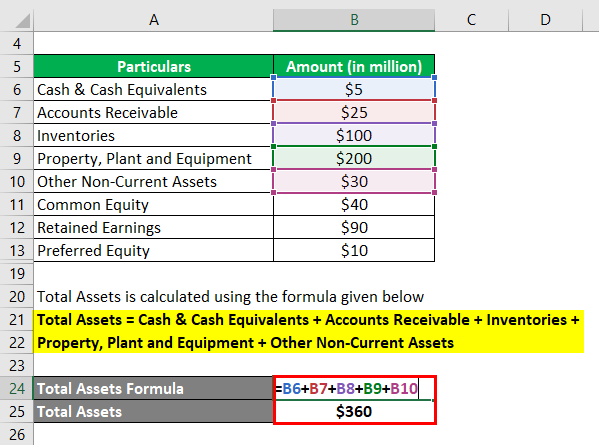The height and width of the screenshot is (445, 599).
Task: Select the Preferred Equity cell
Action: coord(154,250)
